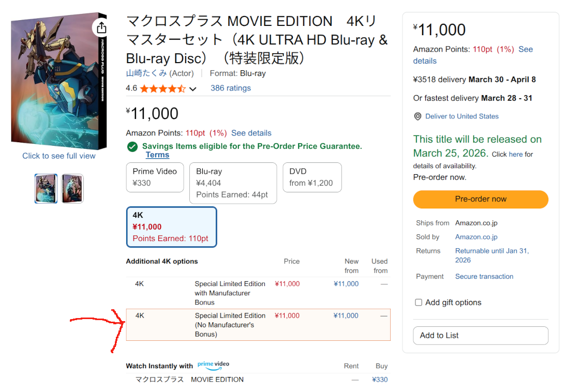
Task: Select Special Limited Edition No Manufacturer's Bonus row
Action: click(x=258, y=325)
